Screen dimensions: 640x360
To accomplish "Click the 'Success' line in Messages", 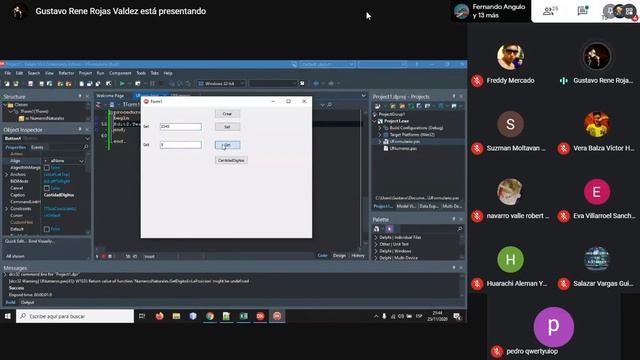I will point(16,288).
